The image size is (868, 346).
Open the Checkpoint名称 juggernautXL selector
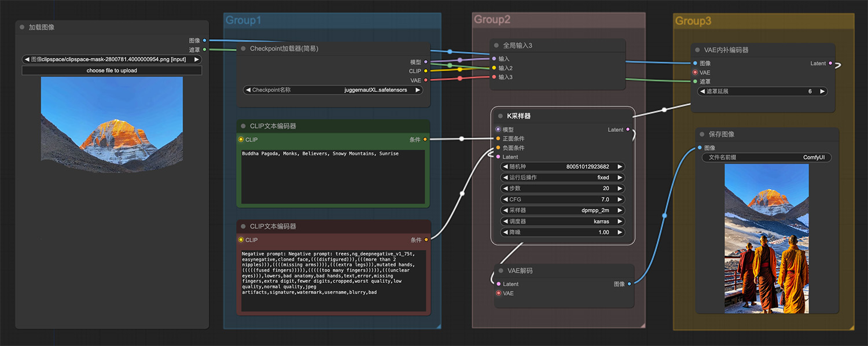point(333,90)
